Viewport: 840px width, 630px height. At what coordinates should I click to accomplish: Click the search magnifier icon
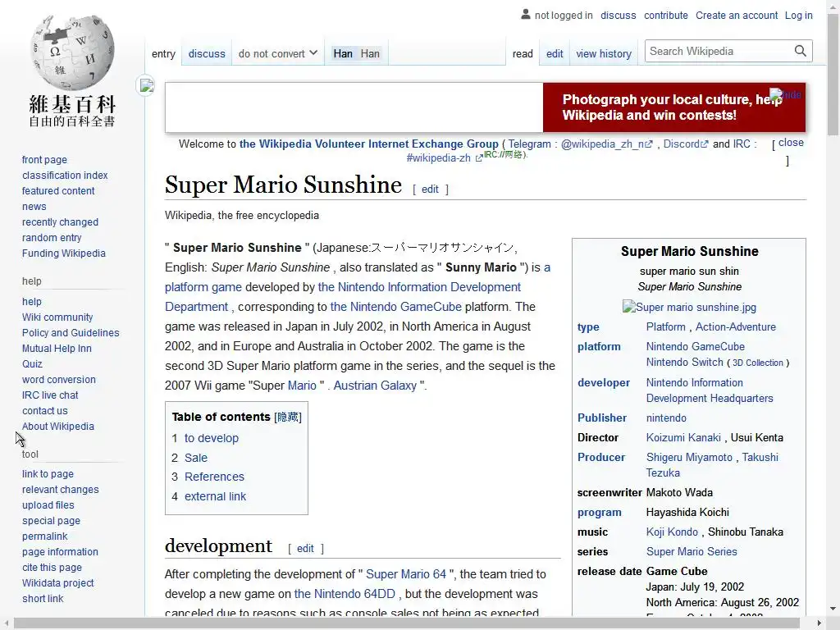(x=801, y=51)
